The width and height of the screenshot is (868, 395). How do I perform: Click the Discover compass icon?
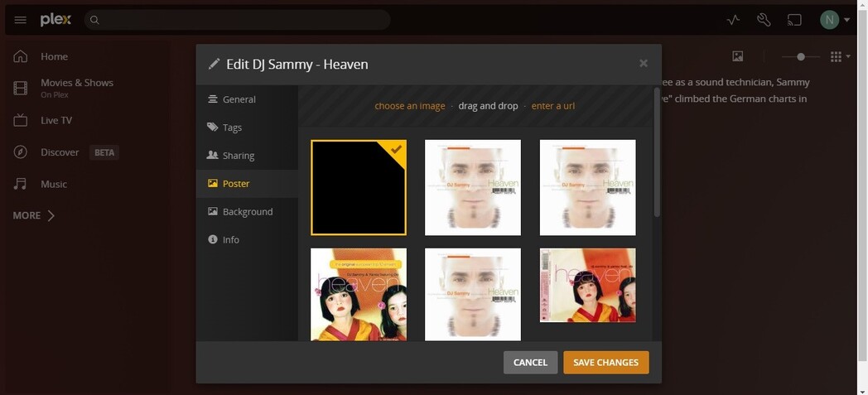(x=21, y=152)
